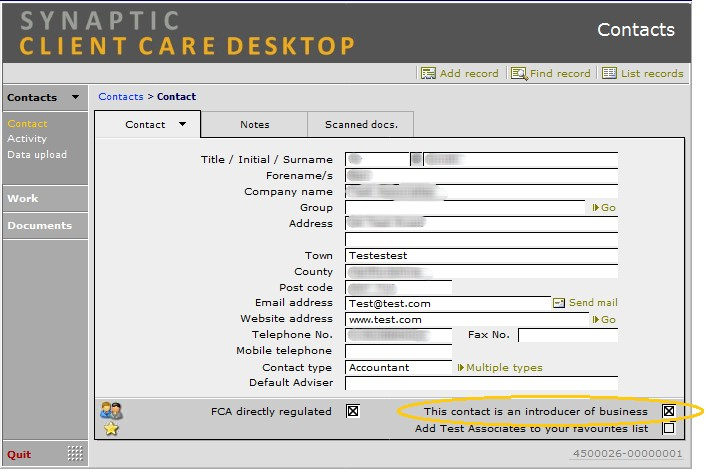Open the Work sidebar section
707x472 pixels.
(45, 198)
